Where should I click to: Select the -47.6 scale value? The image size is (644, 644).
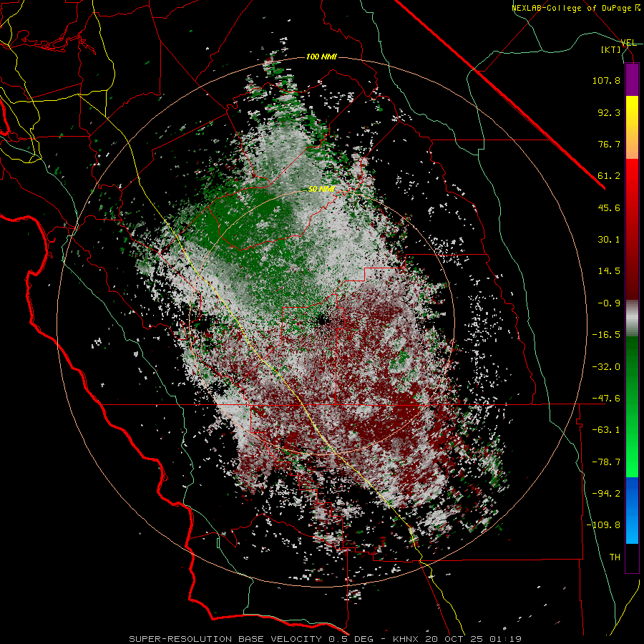(x=606, y=399)
